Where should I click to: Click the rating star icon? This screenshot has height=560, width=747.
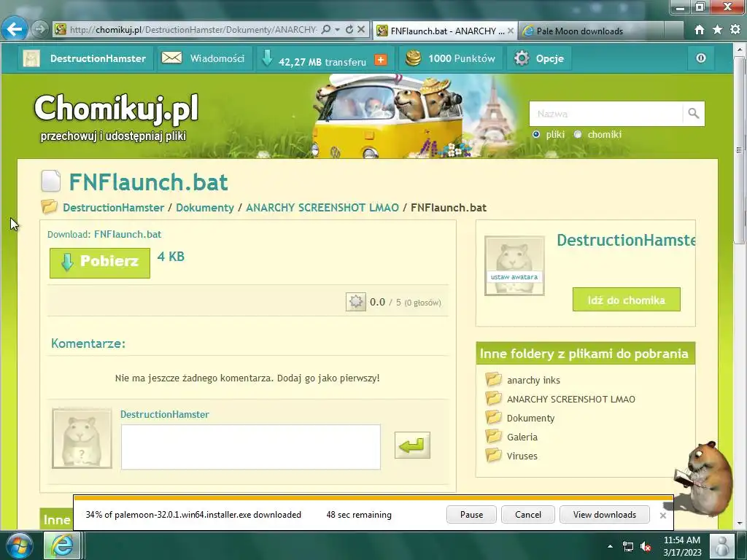[x=356, y=302]
